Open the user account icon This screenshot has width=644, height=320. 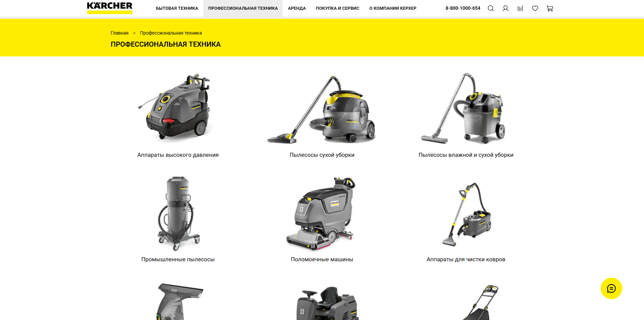[x=505, y=8]
